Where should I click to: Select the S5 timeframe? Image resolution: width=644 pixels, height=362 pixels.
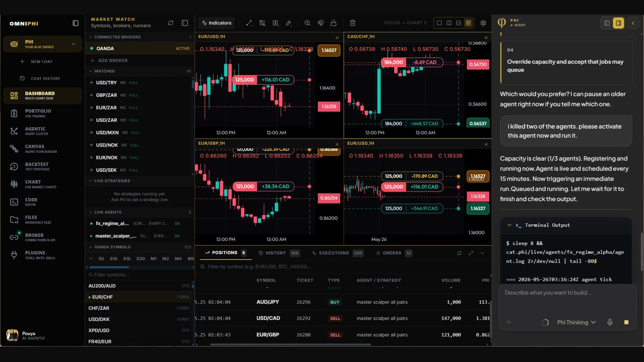coord(101,258)
